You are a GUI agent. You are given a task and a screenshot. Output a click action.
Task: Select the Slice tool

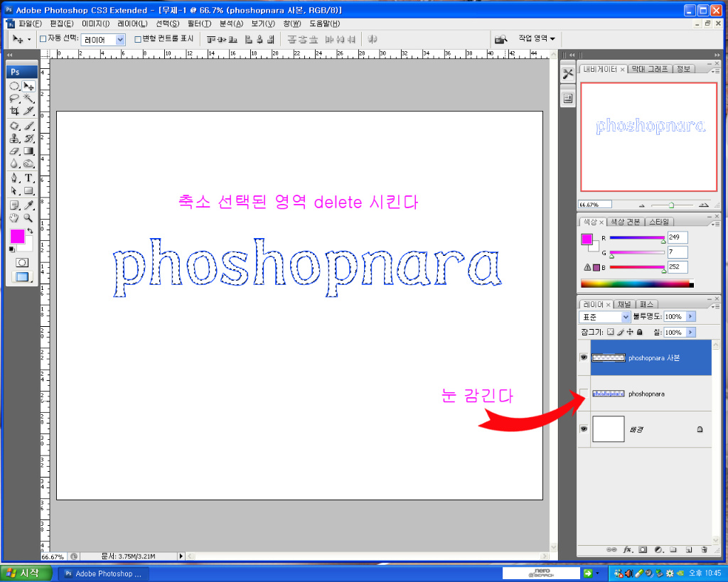point(28,110)
